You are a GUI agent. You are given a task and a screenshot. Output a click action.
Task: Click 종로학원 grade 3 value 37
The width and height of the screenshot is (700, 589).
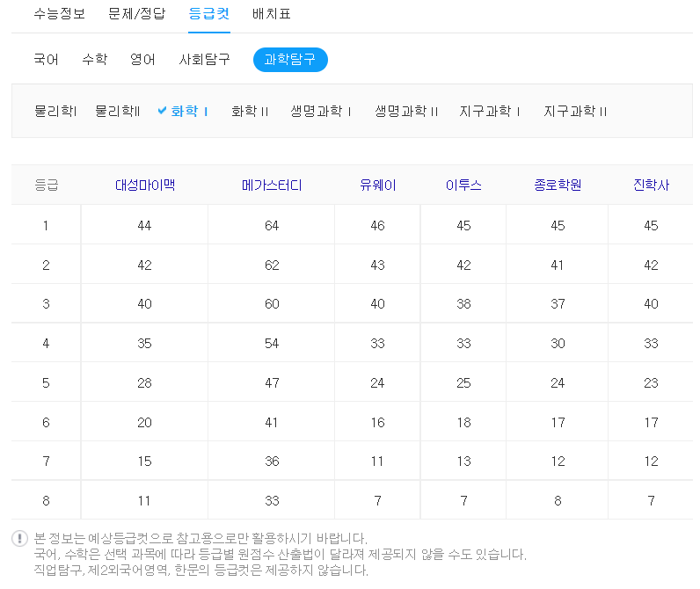(558, 304)
